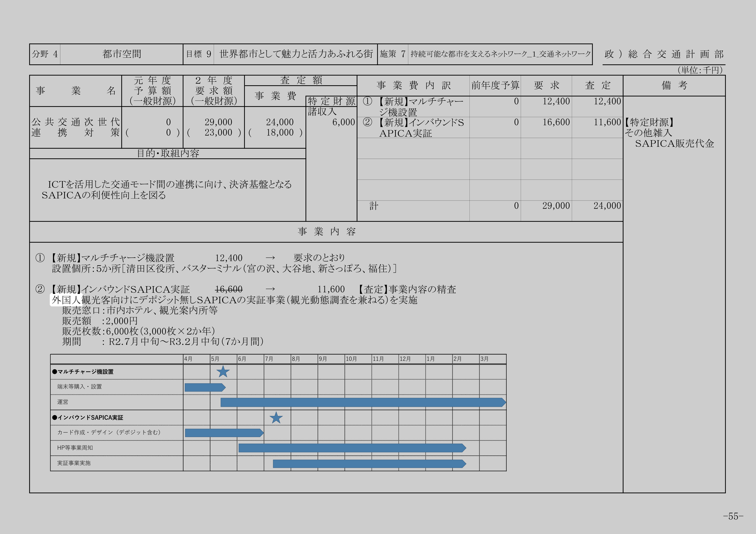Click the 実証事業実施 row label

pos(74,463)
